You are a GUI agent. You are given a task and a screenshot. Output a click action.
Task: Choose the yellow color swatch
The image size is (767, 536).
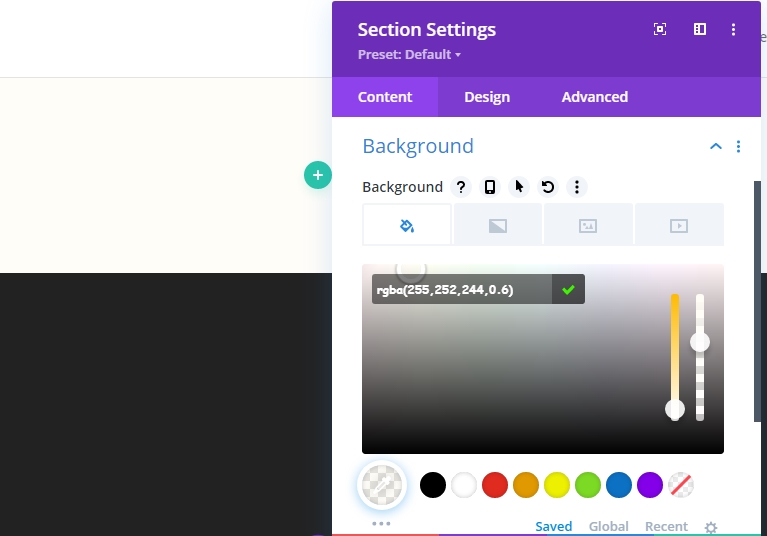(x=557, y=485)
